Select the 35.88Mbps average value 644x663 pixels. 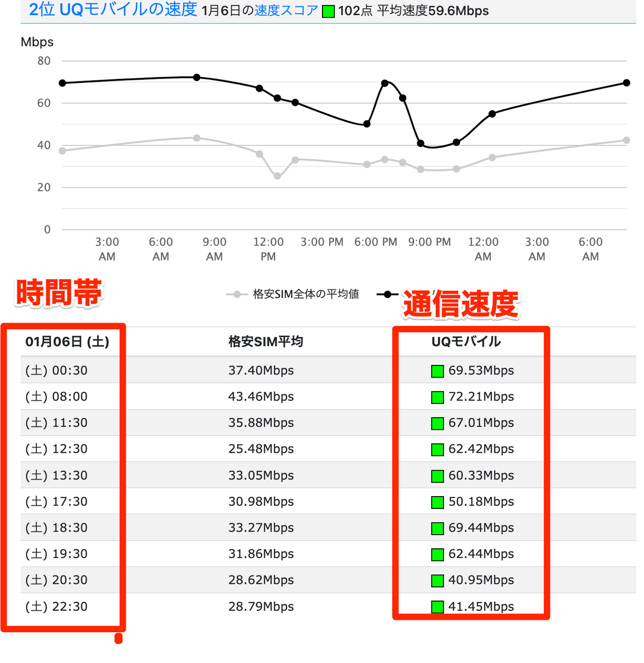point(261,422)
